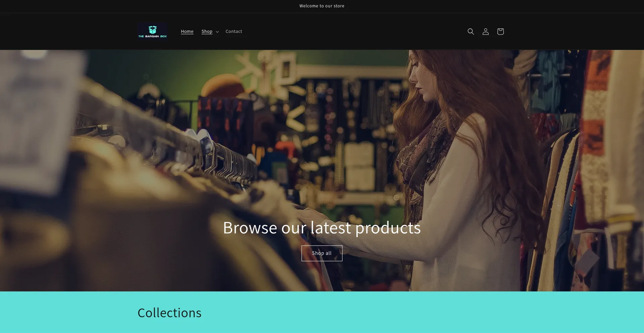This screenshot has height=333, width=644.
Task: Open the search magnifier icon
Action: [471, 32]
